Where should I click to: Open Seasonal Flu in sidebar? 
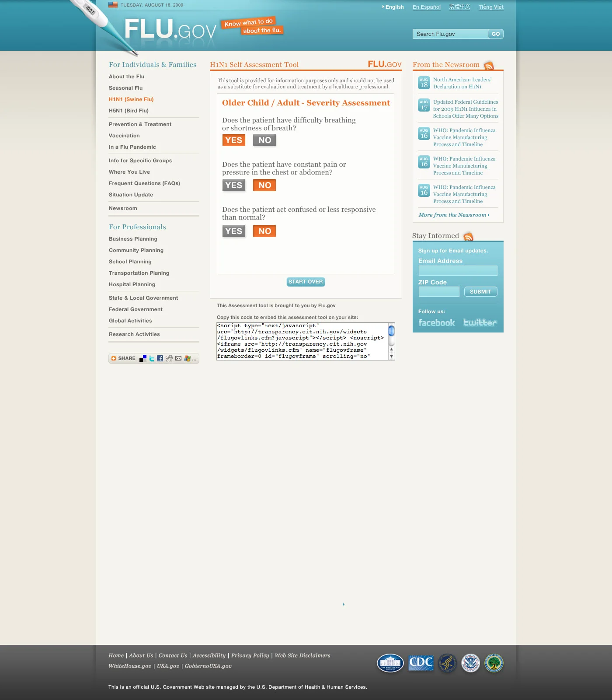point(125,88)
